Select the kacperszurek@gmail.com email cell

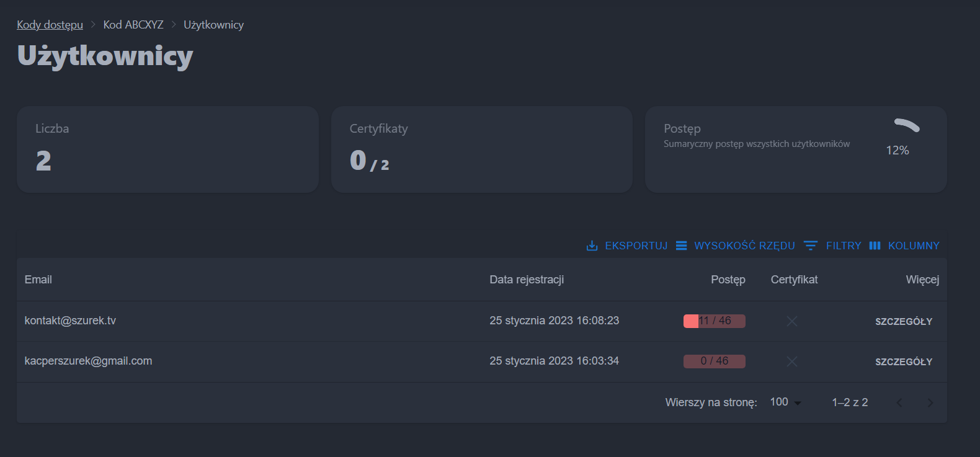(88, 361)
